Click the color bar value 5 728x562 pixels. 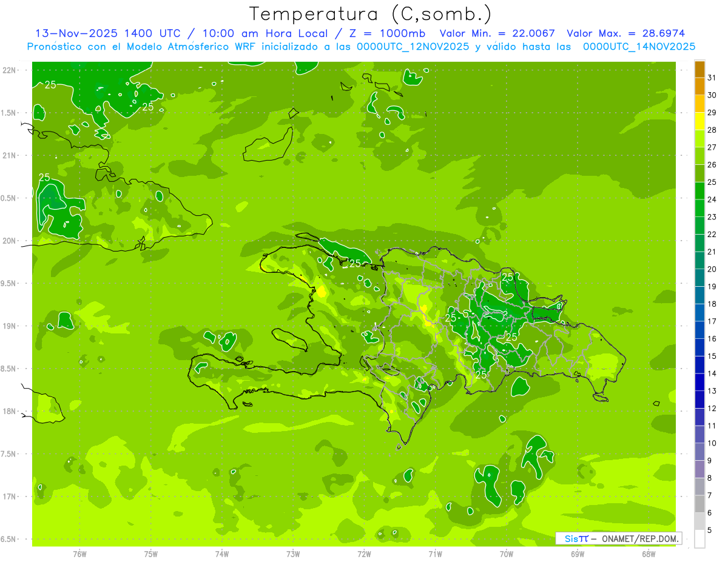click(x=710, y=530)
